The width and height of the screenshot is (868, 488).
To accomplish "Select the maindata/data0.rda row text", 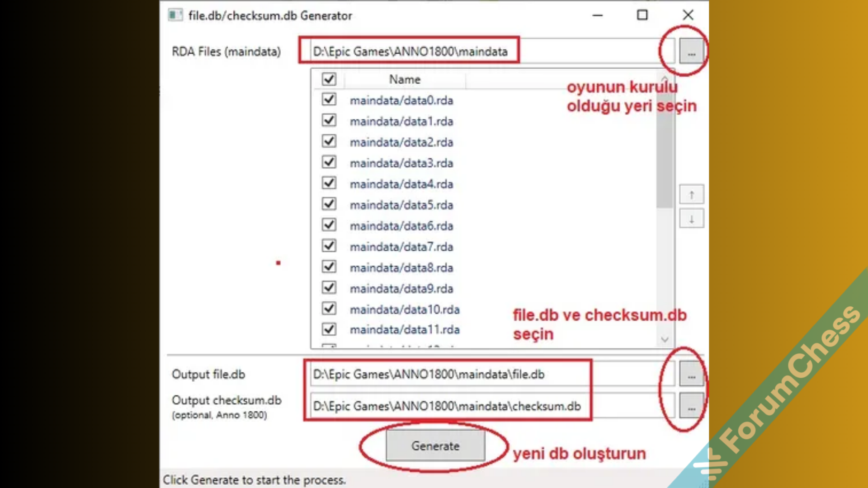I will click(x=401, y=100).
